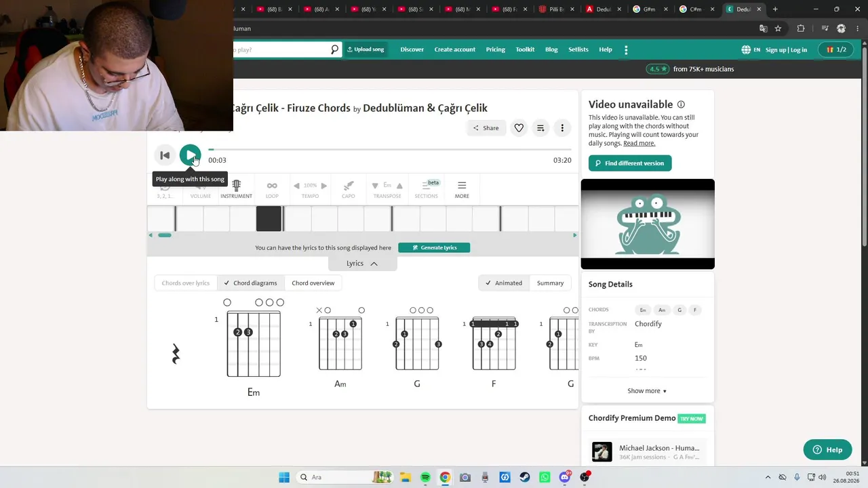This screenshot has width=868, height=488.
Task: Click the frog piano video thumbnail
Action: (648, 224)
